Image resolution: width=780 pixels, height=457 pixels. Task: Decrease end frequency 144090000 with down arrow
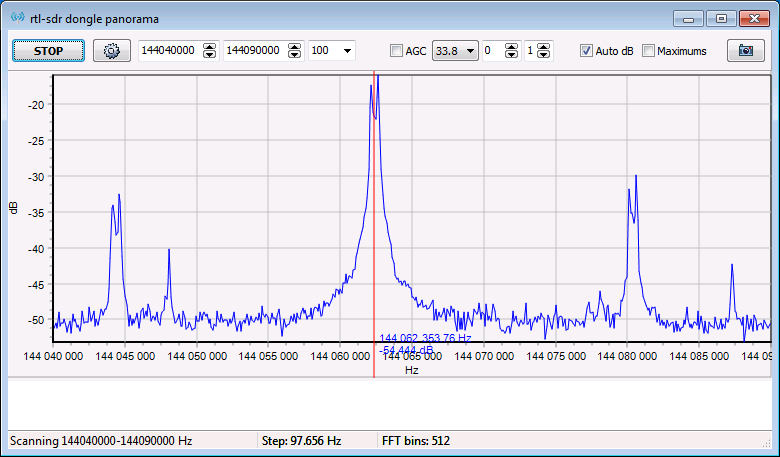tap(294, 56)
